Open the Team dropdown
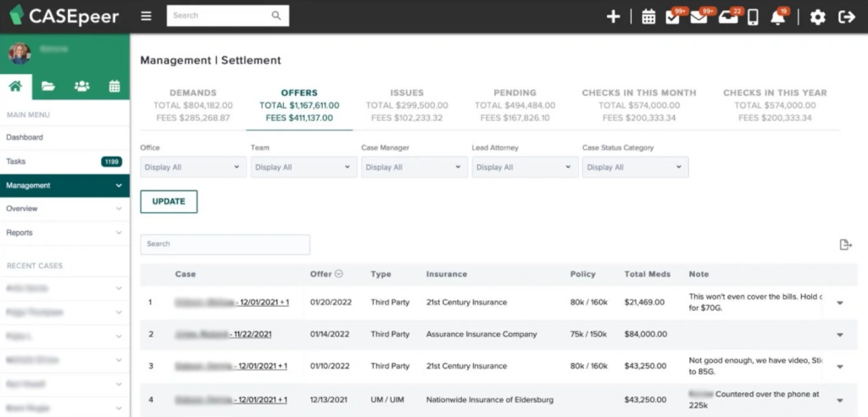Screen dimensions: 868x417 tap(304, 167)
